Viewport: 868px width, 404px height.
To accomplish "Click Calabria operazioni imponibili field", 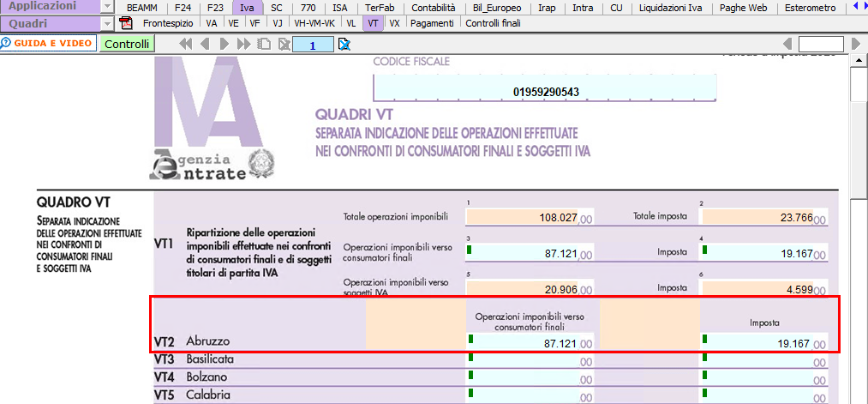I will coord(522,395).
